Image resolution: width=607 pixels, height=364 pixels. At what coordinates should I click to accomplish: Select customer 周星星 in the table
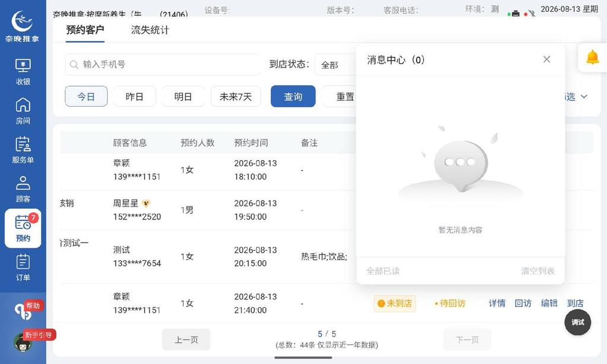click(x=126, y=203)
